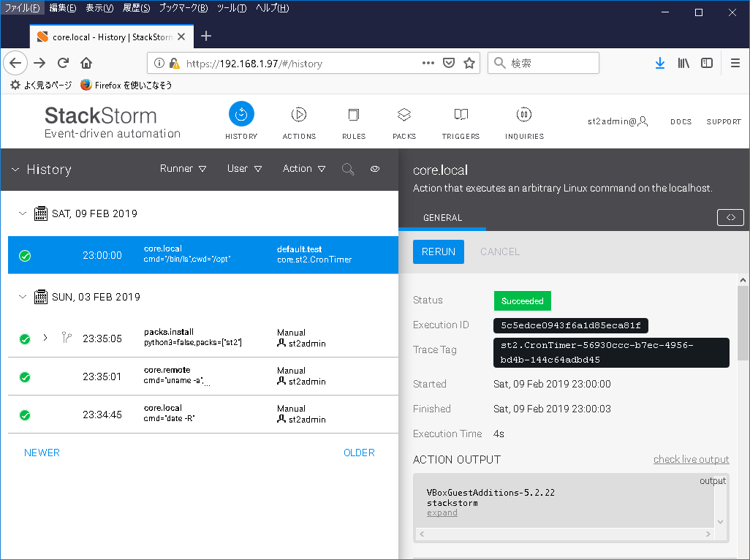Select the Actions navigation icon

pyautogui.click(x=298, y=113)
